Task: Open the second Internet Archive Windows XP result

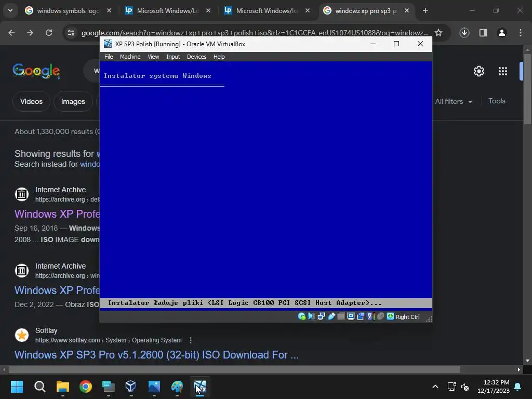Action: coord(57,290)
